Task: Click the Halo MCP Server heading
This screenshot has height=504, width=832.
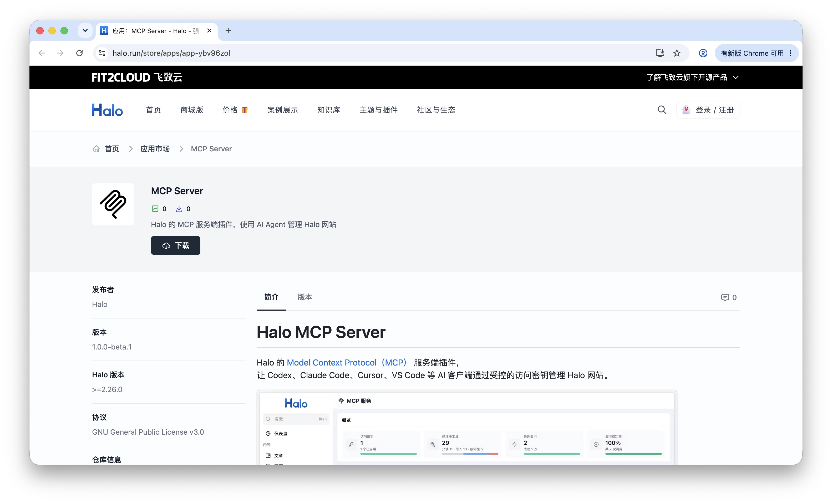Action: pos(321,332)
